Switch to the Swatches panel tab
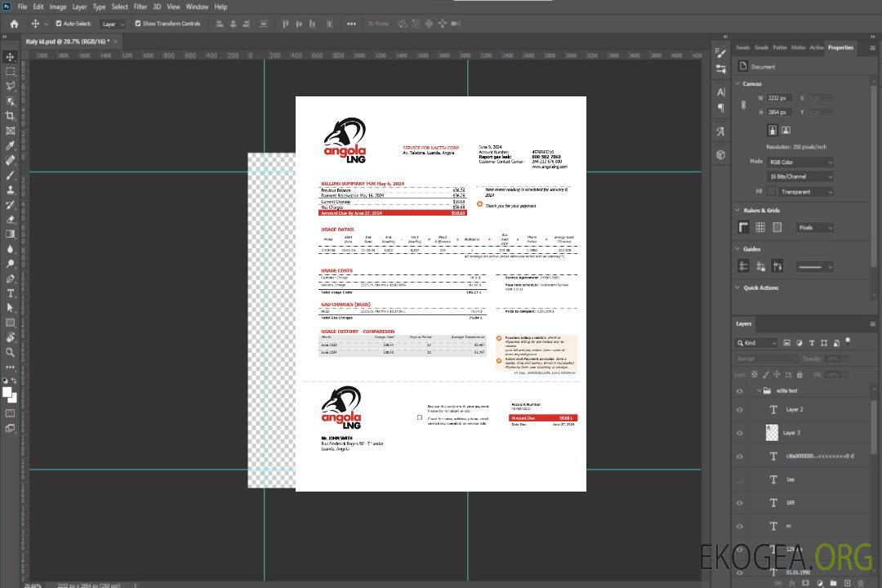The image size is (882, 588). pos(742,47)
